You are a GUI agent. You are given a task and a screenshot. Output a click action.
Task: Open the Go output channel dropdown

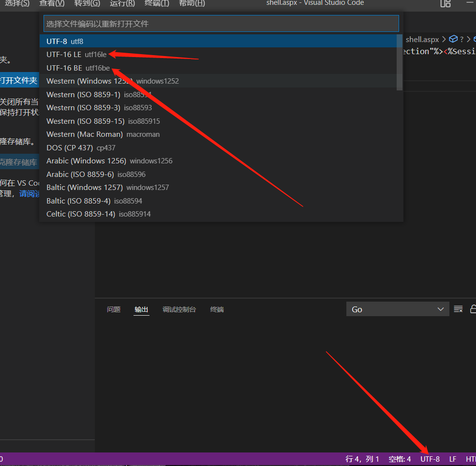(x=398, y=309)
